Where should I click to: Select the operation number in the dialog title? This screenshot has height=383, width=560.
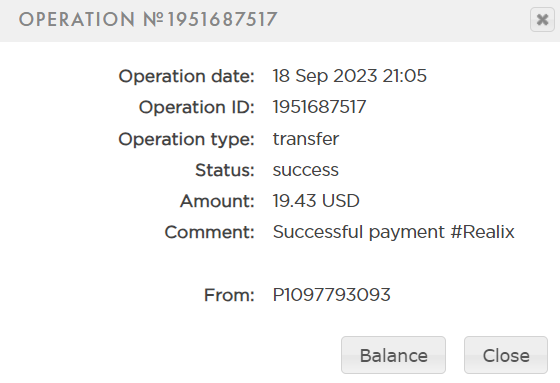click(x=222, y=19)
